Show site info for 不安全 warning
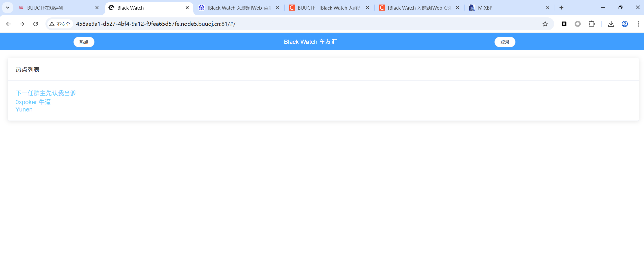This screenshot has width=644, height=258. (60, 24)
